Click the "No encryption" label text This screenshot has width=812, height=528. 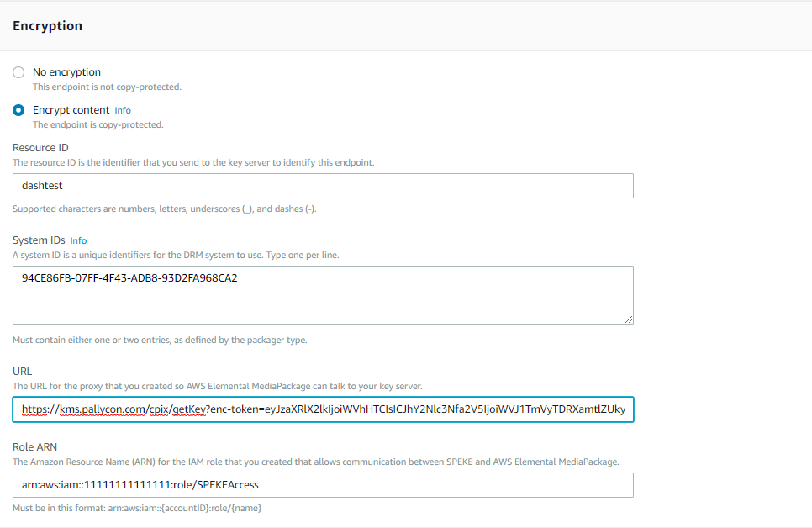click(66, 72)
